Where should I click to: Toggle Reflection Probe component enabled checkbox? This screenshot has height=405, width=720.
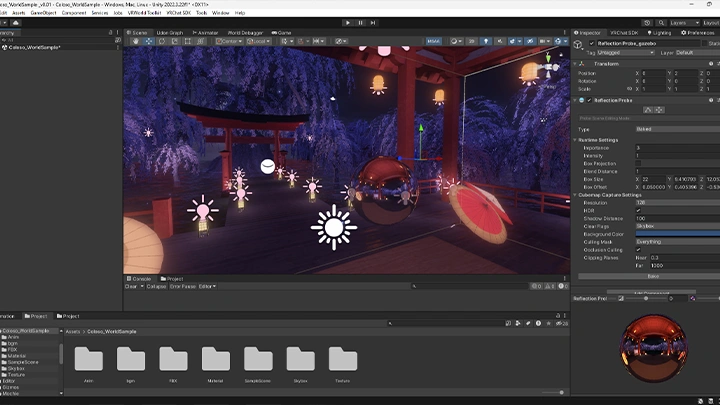pyautogui.click(x=590, y=100)
